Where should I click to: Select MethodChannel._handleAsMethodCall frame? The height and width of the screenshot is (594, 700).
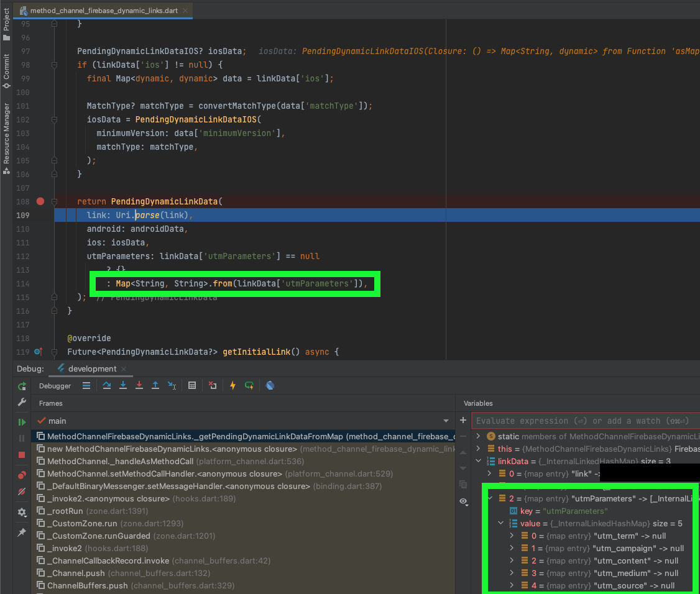(244, 462)
